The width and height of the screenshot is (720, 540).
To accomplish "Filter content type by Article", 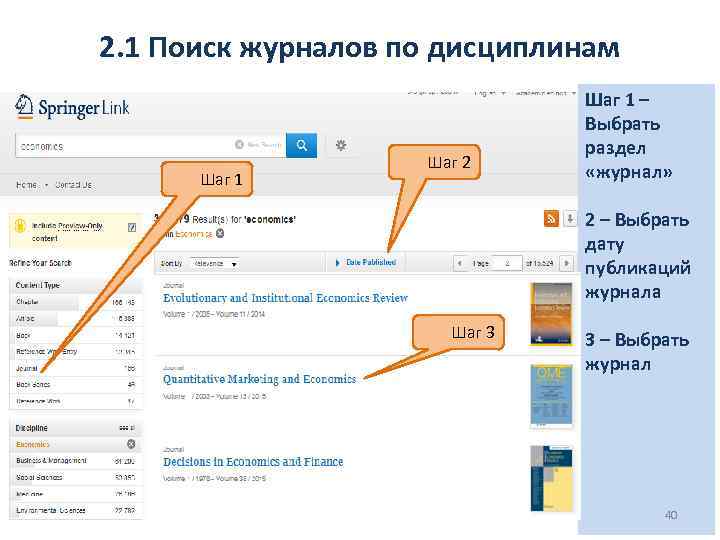I will coord(75,318).
